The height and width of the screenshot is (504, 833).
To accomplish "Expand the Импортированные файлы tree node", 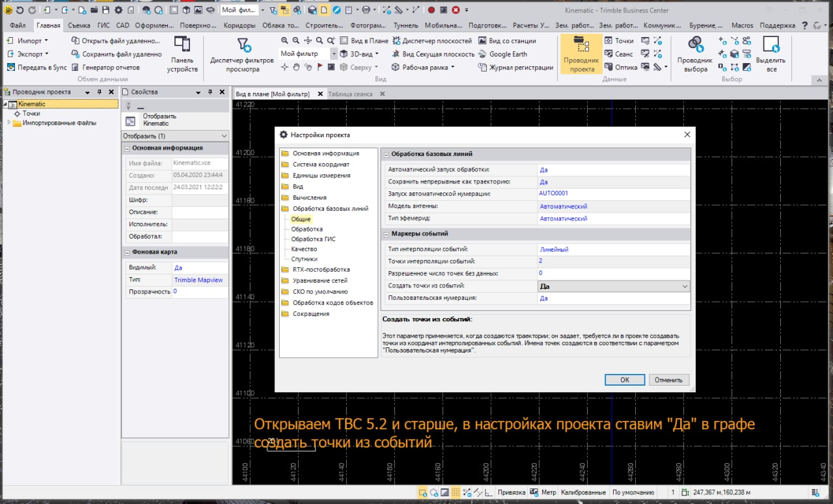I will tap(9, 123).
